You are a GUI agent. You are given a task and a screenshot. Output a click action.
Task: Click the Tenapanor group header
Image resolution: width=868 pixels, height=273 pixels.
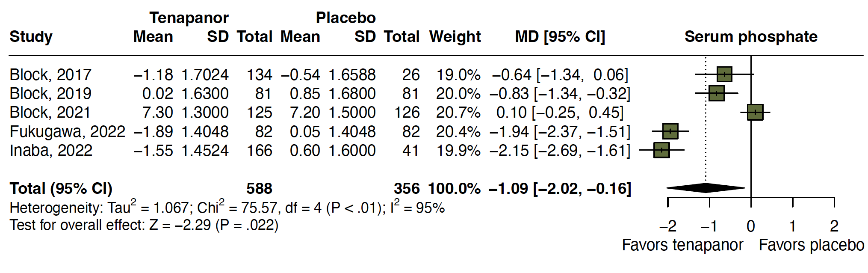(189, 18)
